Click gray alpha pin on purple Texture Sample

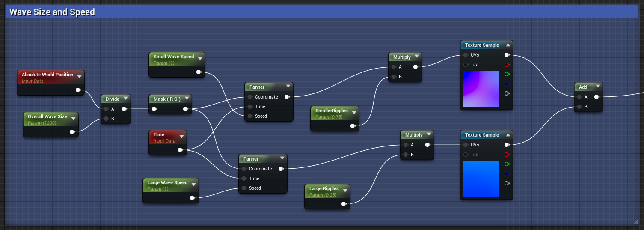pos(507,93)
